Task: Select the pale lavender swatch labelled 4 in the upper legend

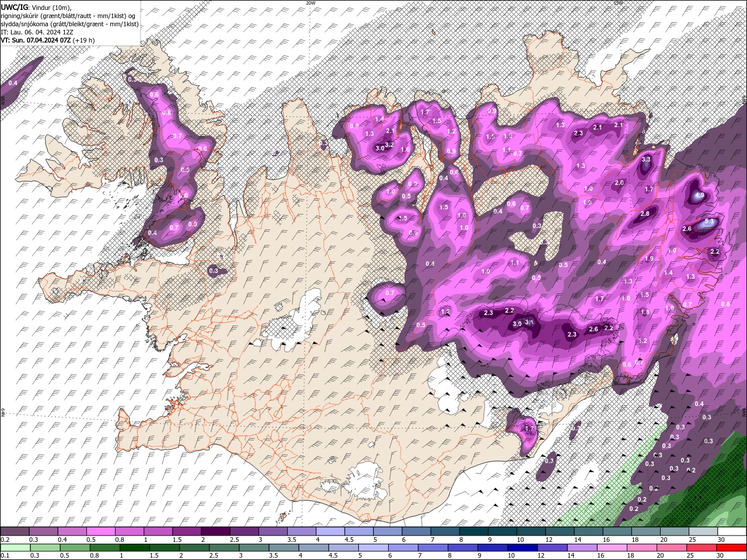Action: [x=330, y=531]
